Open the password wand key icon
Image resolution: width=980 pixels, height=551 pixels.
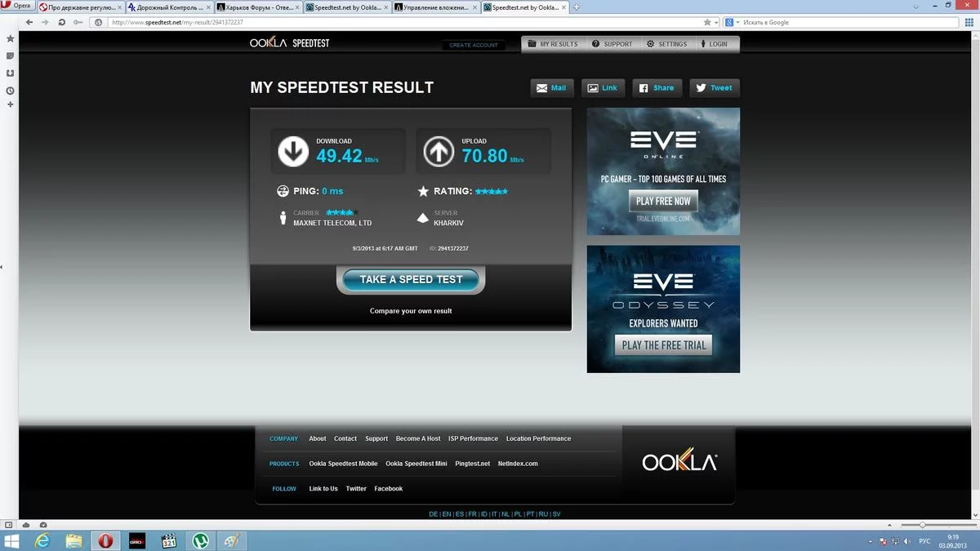(78, 22)
